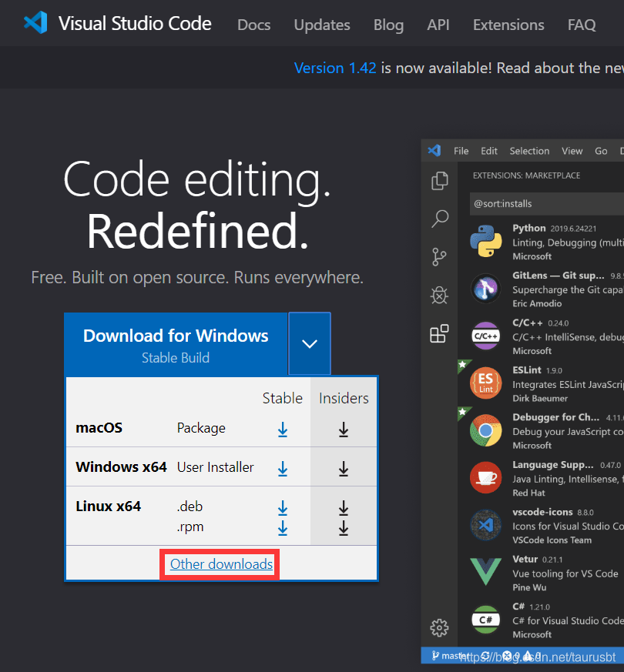Open the Manage gear icon in activity bar
This screenshot has height=672, width=624.
(439, 628)
